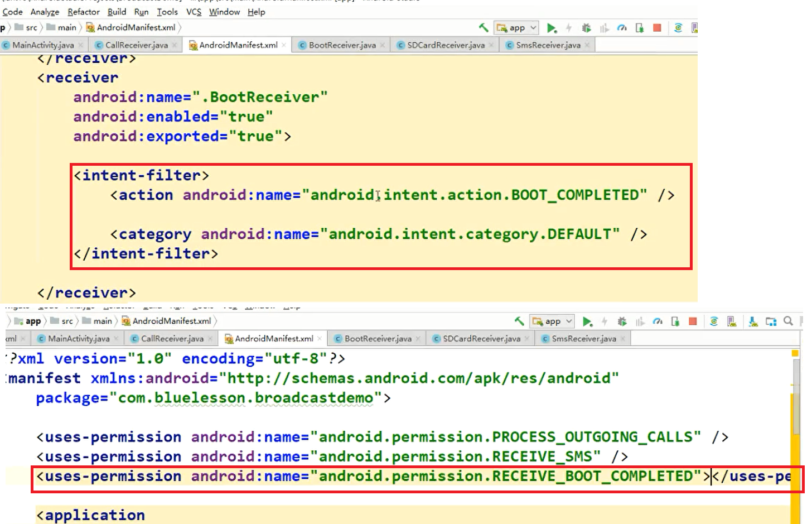812x524 pixels.
Task: Click the Profile gauge icon in lower window
Action: (x=658, y=321)
